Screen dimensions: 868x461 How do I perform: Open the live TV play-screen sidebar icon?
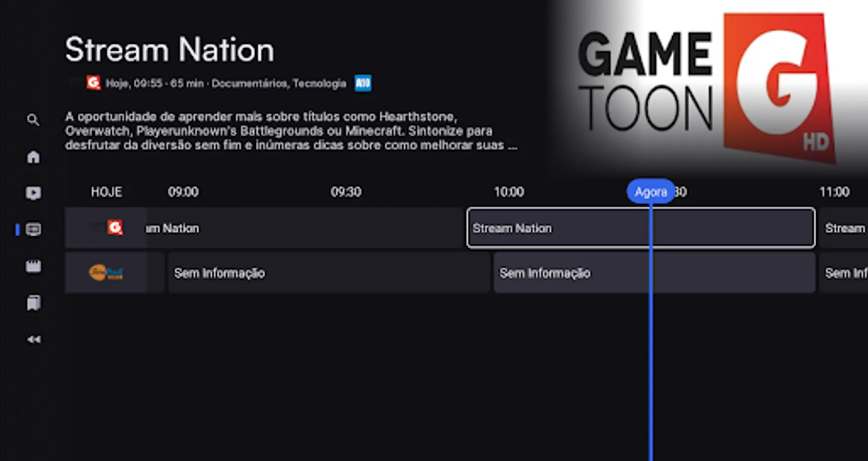pos(33,193)
